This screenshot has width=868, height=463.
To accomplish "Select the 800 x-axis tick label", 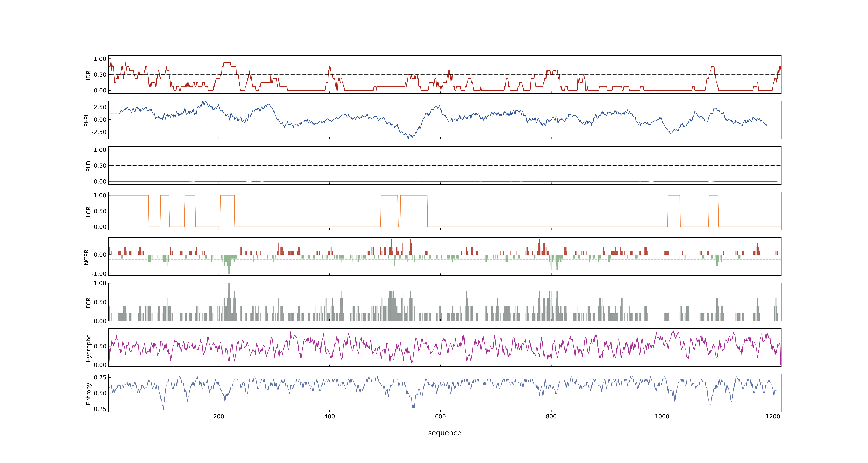I will [551, 416].
